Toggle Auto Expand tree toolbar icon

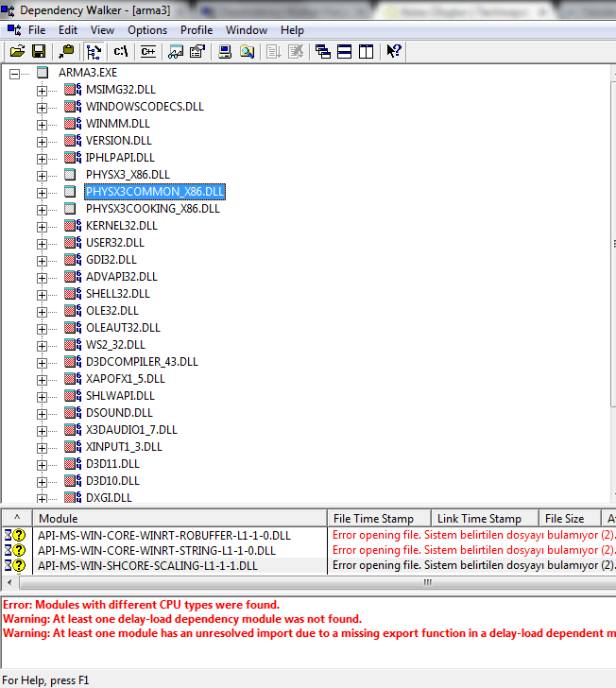point(94,51)
